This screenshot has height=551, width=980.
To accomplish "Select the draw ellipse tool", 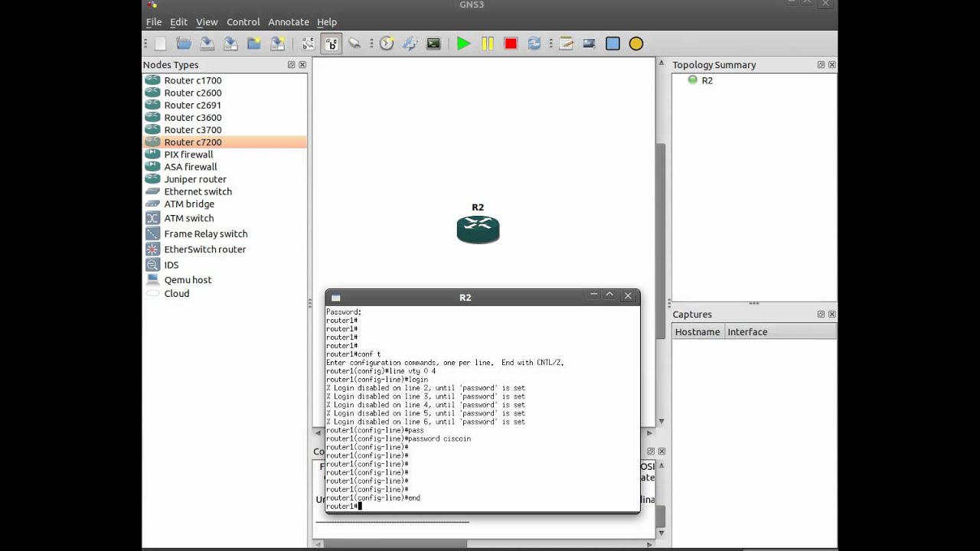I will [636, 44].
